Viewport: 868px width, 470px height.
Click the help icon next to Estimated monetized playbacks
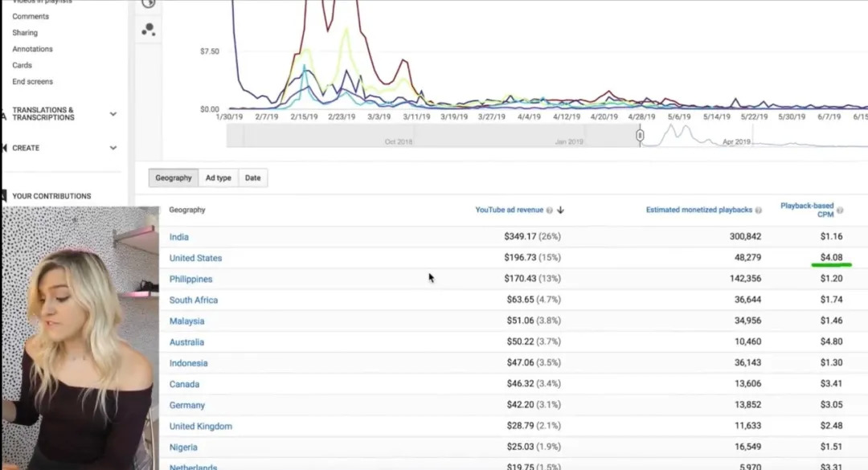[x=759, y=210]
